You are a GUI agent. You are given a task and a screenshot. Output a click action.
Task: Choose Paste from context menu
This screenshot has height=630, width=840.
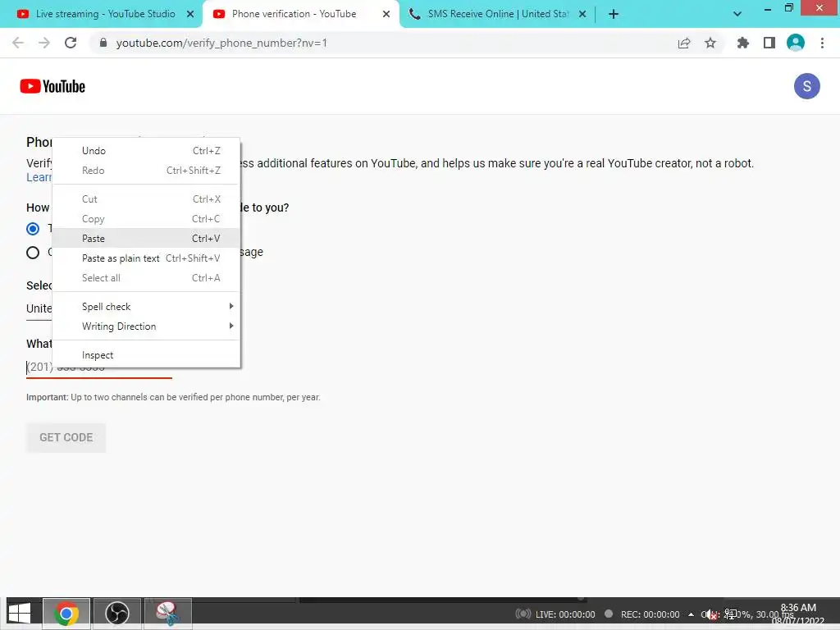pos(146,239)
